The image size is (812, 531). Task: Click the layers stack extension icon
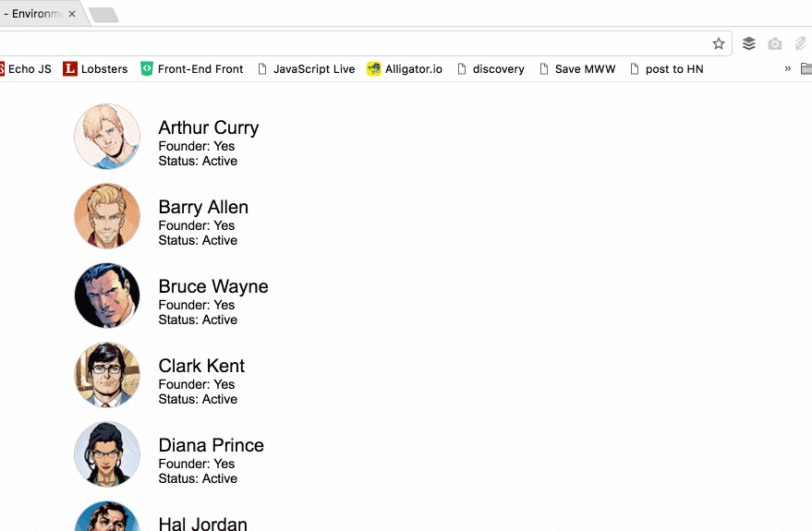tap(749, 43)
